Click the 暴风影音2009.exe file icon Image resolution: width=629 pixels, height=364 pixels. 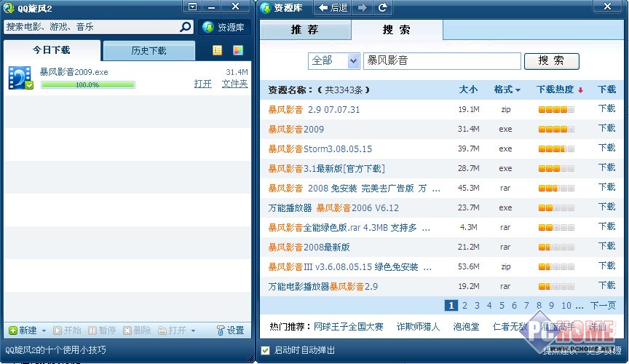(20, 78)
